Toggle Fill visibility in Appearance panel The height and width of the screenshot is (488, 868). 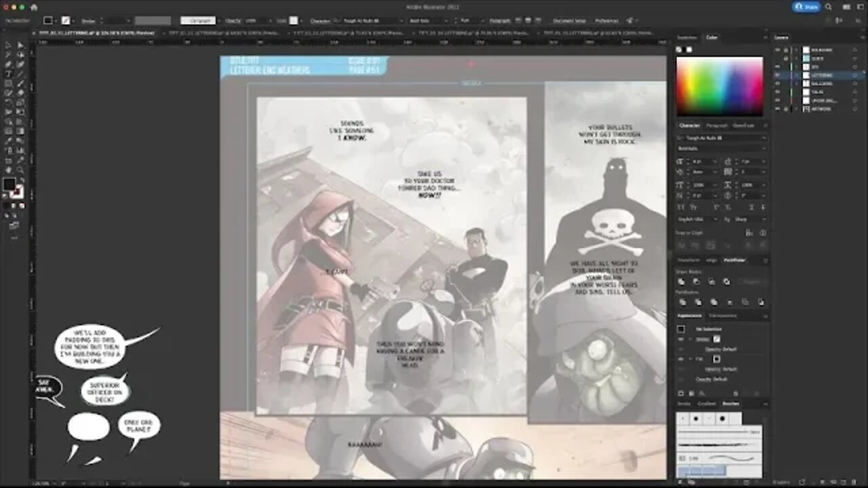pos(680,359)
